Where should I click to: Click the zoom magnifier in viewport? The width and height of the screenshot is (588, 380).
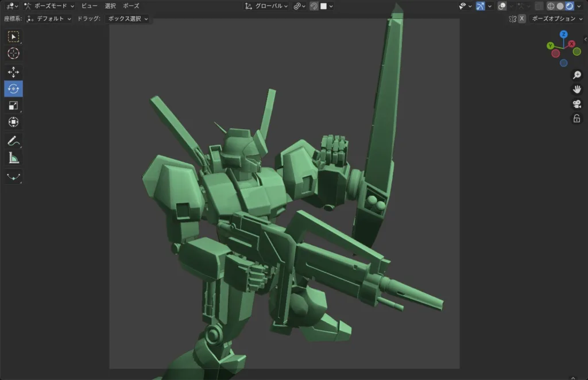[x=577, y=75]
